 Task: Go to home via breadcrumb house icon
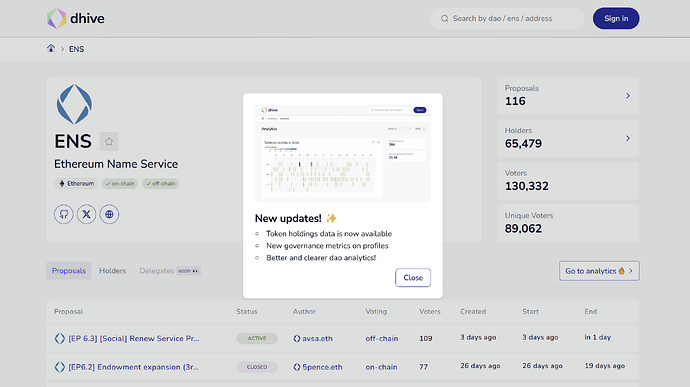point(51,48)
